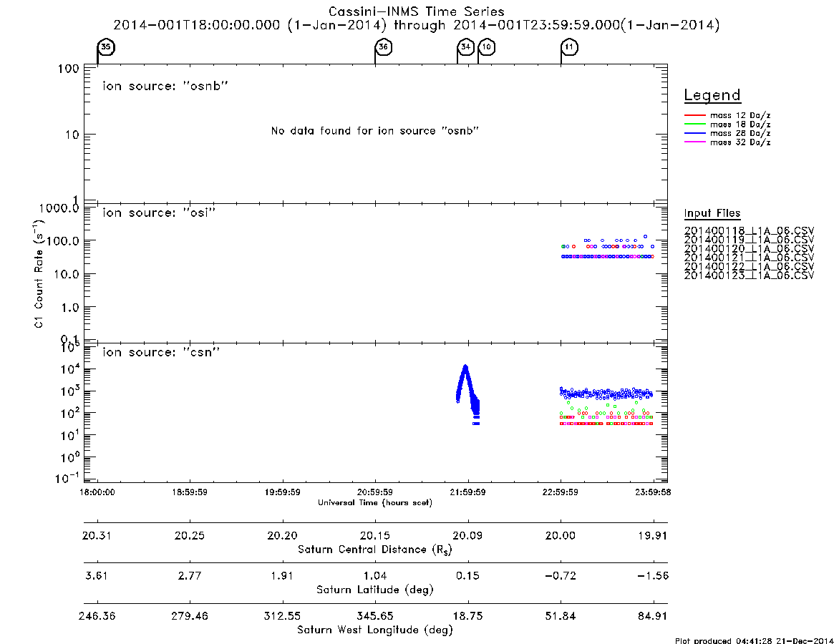Click the 20.15 distance value
834x644 pixels.
[375, 535]
